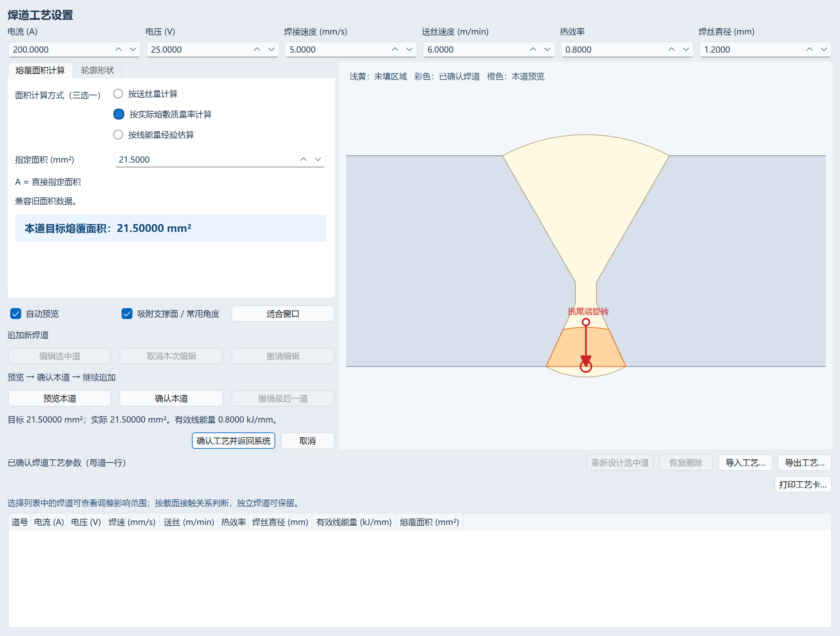
Task: Click the 打印工艺卡... button
Action: pos(803,484)
